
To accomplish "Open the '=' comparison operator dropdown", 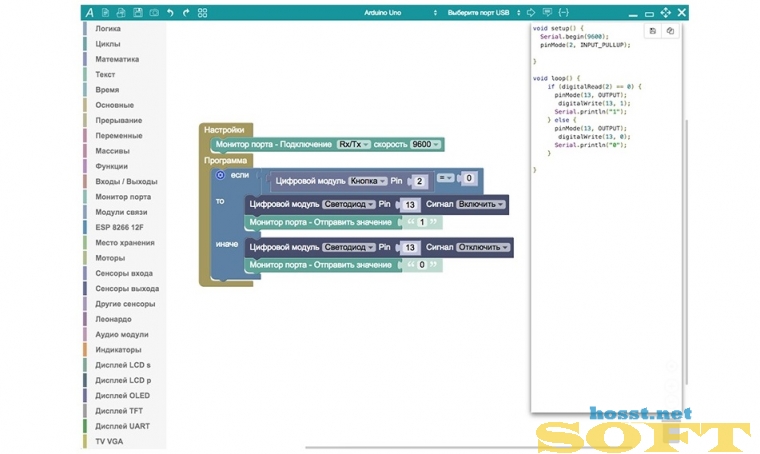I will (x=445, y=178).
